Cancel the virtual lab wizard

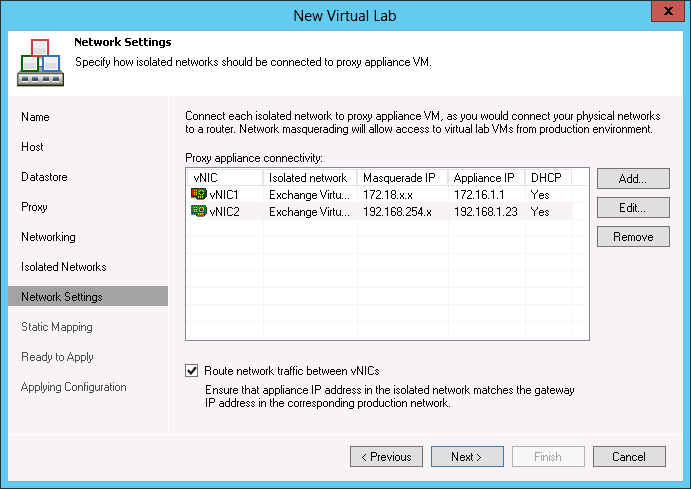click(629, 457)
